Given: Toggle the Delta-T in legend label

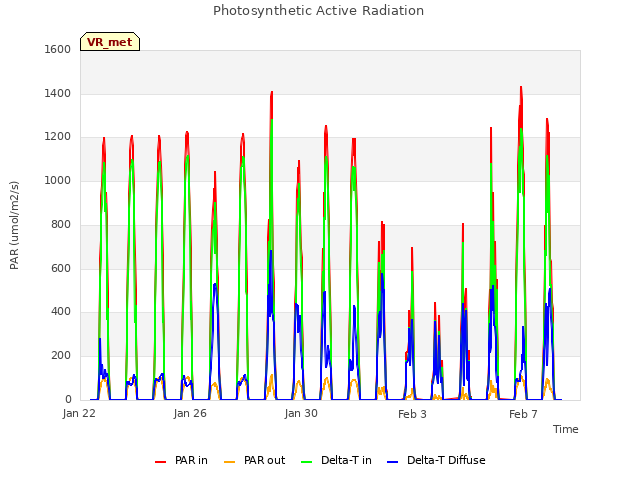Looking at the screenshot, I should coord(346,460).
